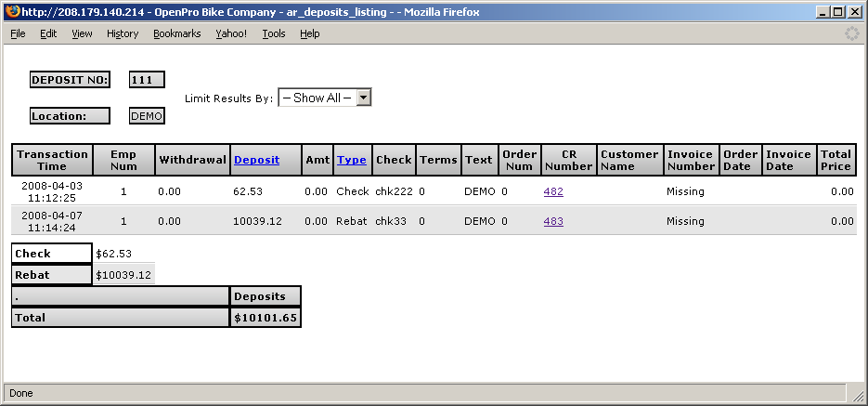Screen dimensions: 868x406
Task: Open the Help menu
Action: (x=310, y=33)
